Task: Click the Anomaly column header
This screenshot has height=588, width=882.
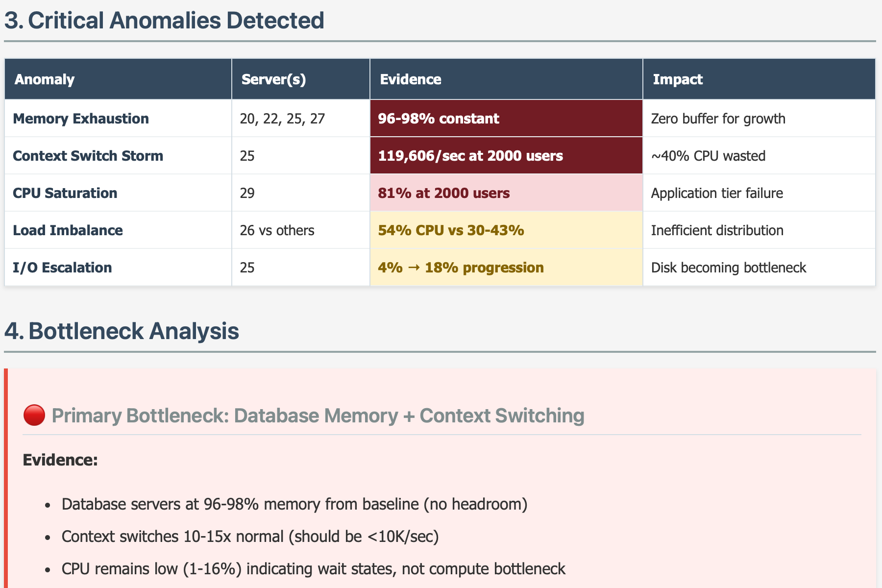Action: click(x=45, y=79)
